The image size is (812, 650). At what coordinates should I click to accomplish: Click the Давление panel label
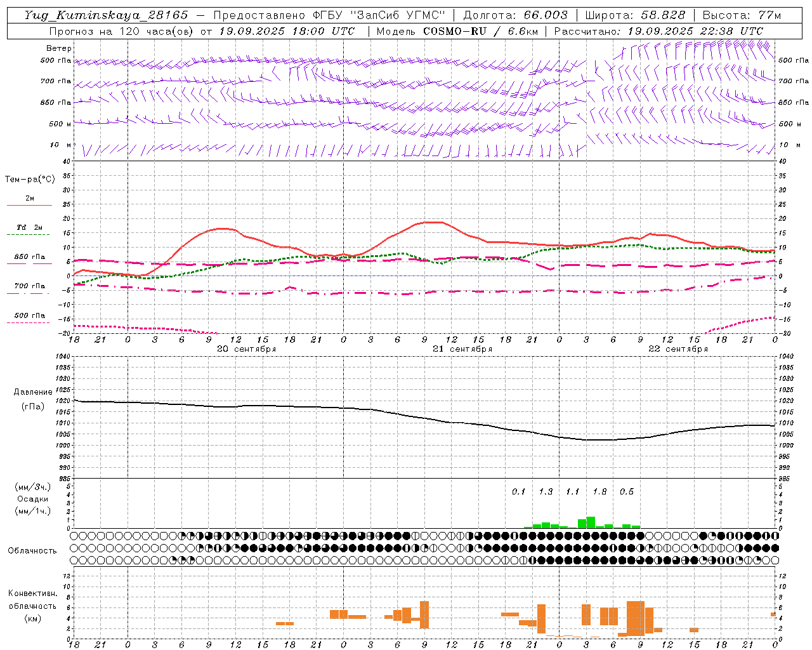point(33,392)
